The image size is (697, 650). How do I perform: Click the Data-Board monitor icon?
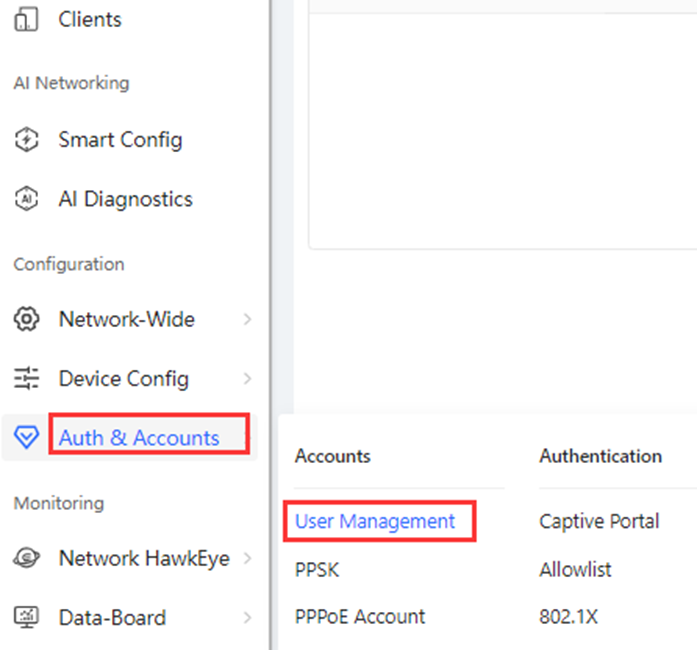[27, 618]
